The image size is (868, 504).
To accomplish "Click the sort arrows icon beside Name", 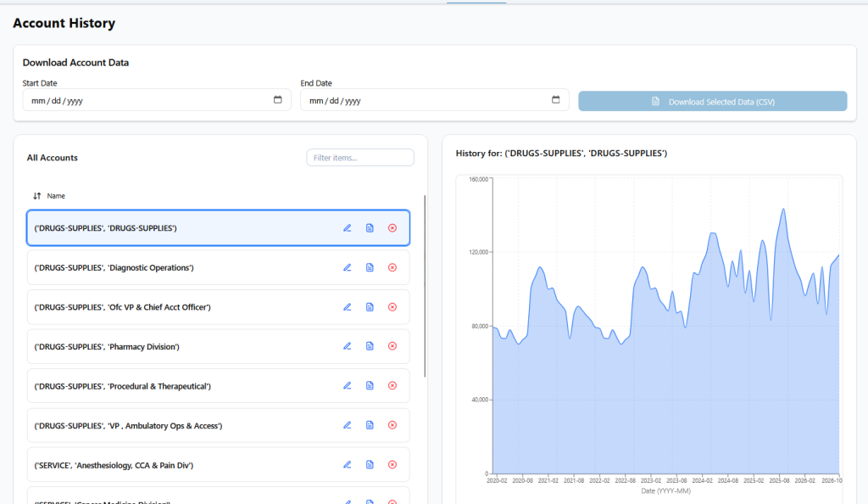I will tap(36, 196).
